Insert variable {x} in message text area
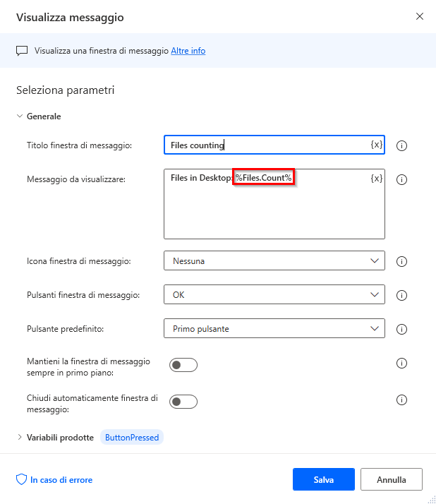Image resolution: width=436 pixels, height=504 pixels. pyautogui.click(x=377, y=179)
